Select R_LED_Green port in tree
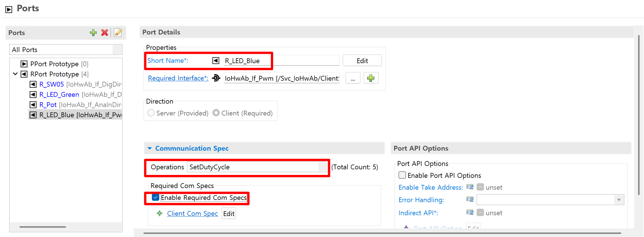 point(59,94)
